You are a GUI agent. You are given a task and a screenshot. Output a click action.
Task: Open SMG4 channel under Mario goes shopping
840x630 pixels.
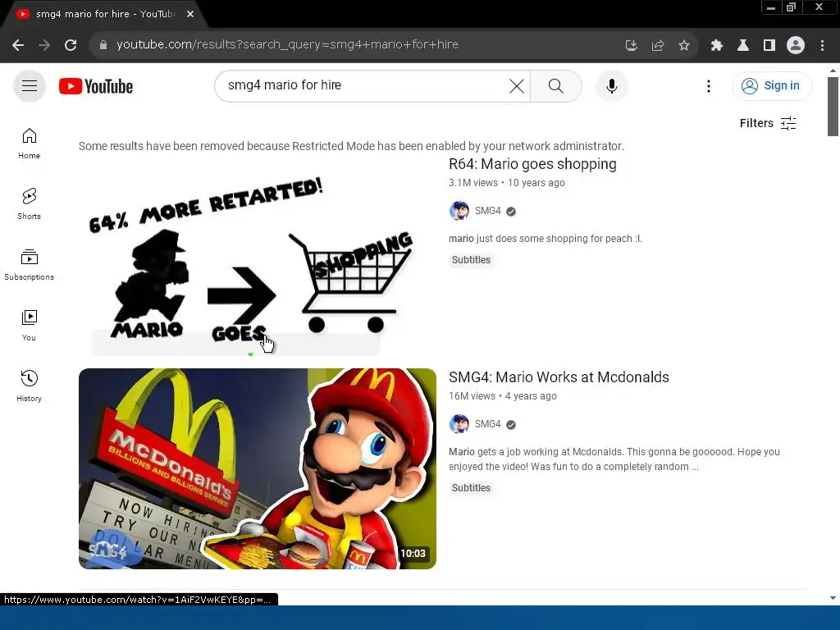point(487,211)
